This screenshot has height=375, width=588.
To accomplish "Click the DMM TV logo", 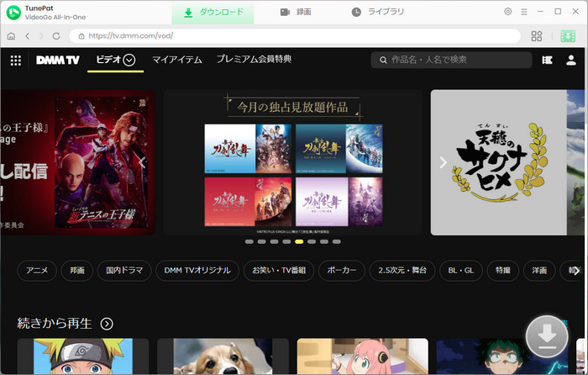I will [x=58, y=60].
